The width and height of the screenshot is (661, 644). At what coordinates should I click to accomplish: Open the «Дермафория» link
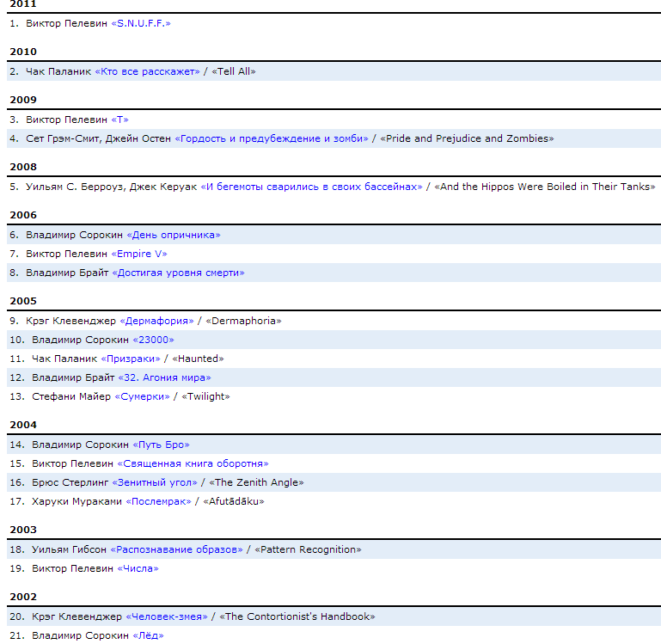coord(156,321)
